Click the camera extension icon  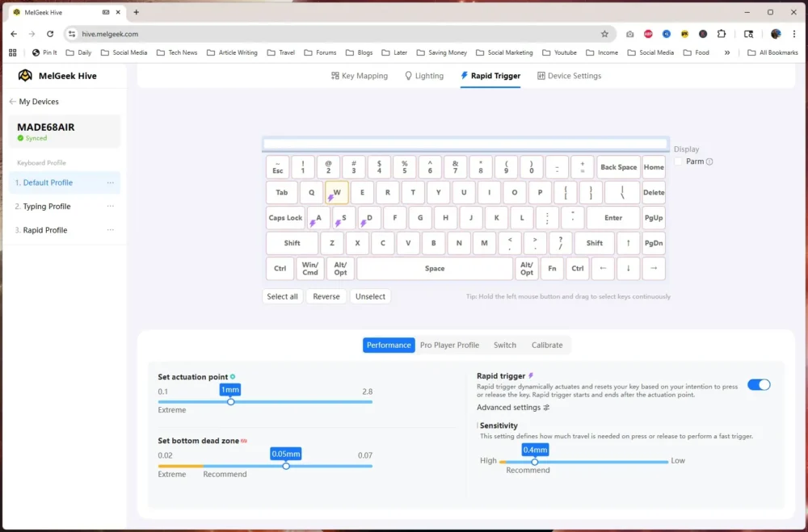coord(629,34)
